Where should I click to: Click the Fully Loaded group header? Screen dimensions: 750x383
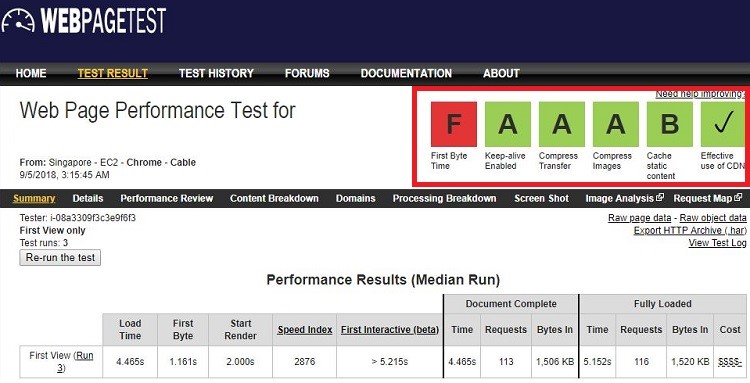663,304
